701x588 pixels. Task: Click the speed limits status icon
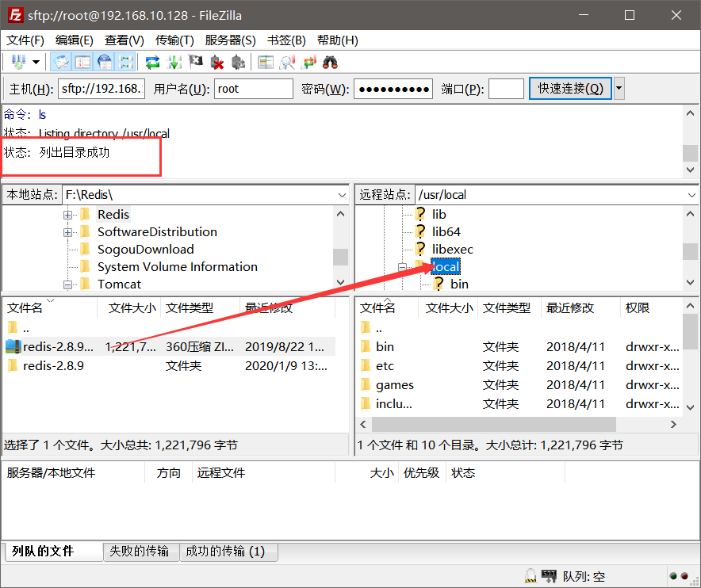click(549, 576)
